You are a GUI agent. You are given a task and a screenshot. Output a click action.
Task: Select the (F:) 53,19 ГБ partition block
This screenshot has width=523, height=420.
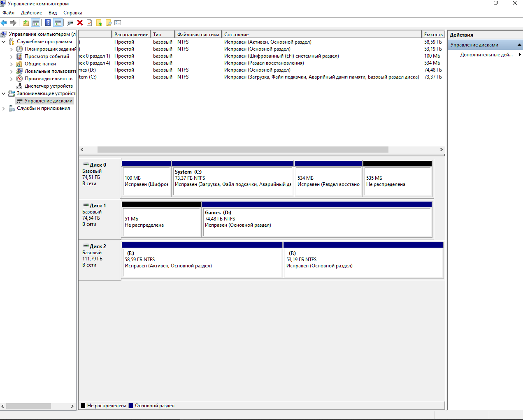pos(364,260)
